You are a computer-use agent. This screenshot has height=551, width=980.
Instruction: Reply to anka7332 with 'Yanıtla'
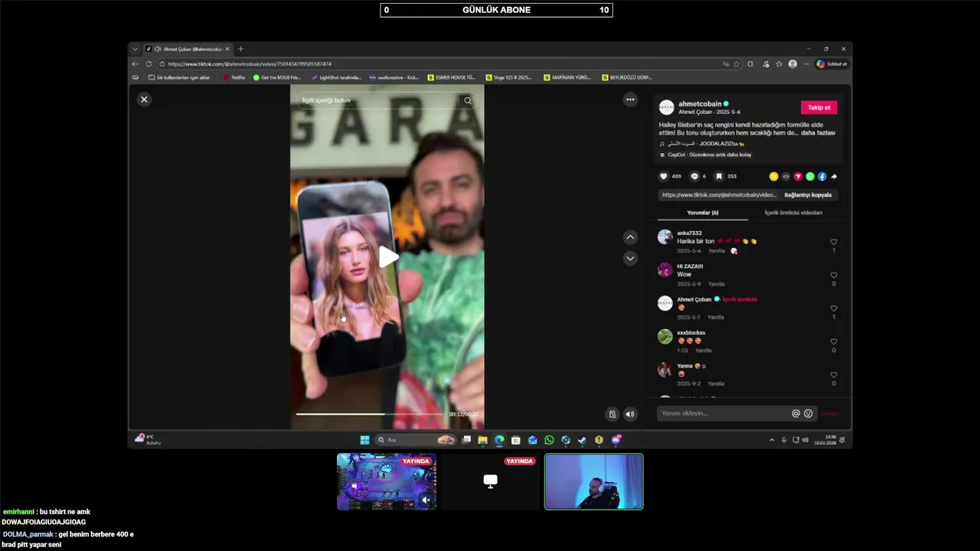[716, 251]
